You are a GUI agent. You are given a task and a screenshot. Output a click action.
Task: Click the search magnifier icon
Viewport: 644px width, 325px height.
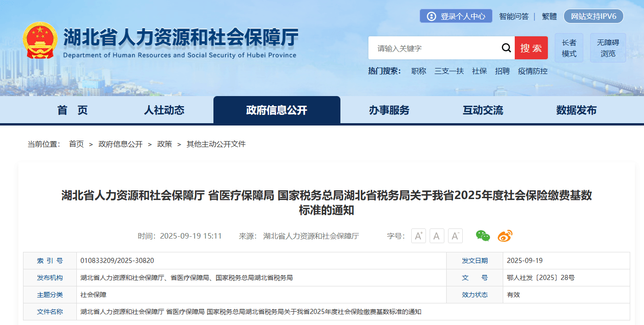[506, 48]
